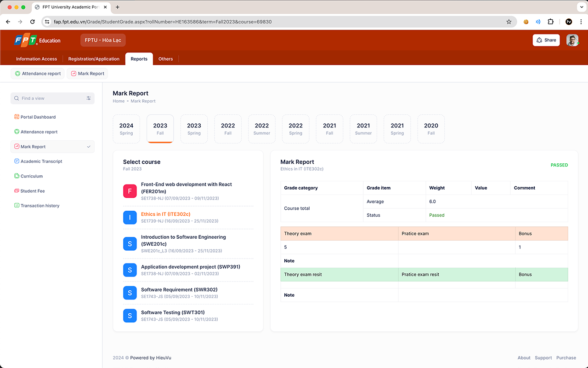
Task: Click the cookie icon in toolbar
Action: coord(526,22)
